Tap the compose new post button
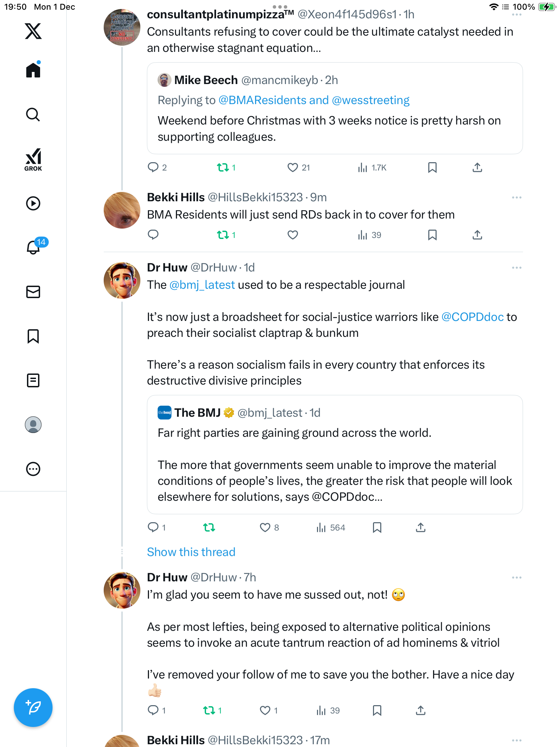Screen dimensions: 560x747 (x=33, y=708)
